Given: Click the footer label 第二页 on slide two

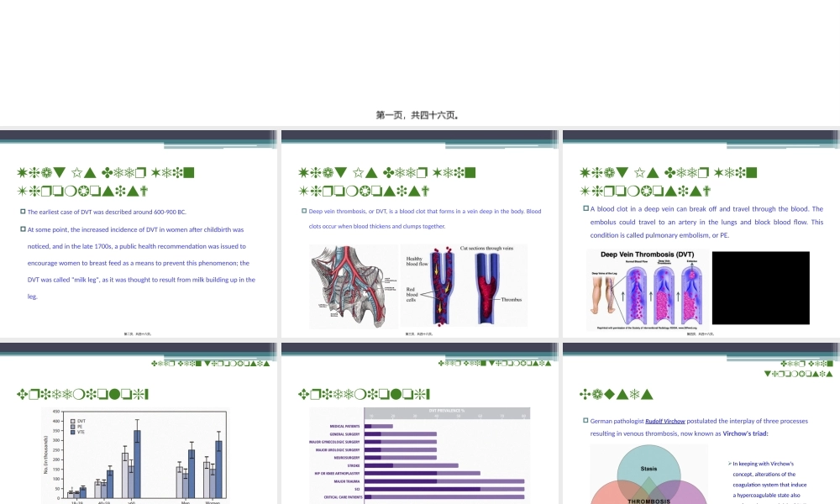Looking at the screenshot, I should click(128, 333).
